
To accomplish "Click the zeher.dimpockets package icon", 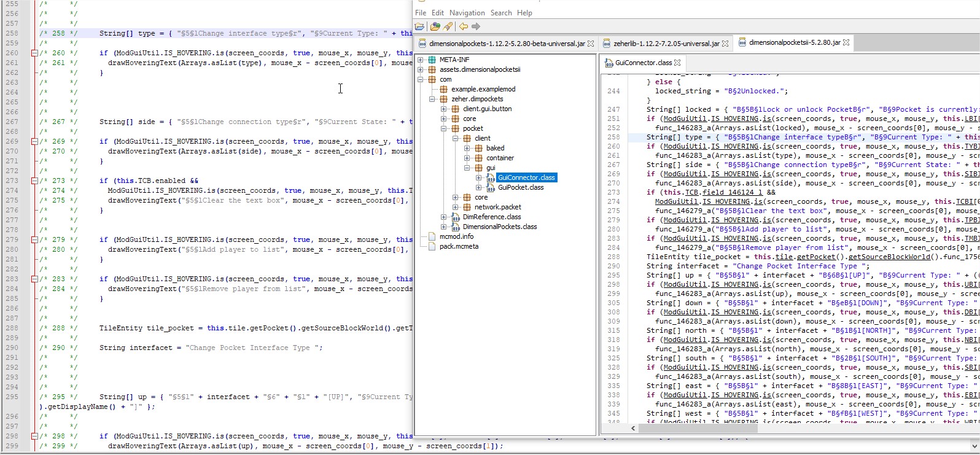I will 444,99.
